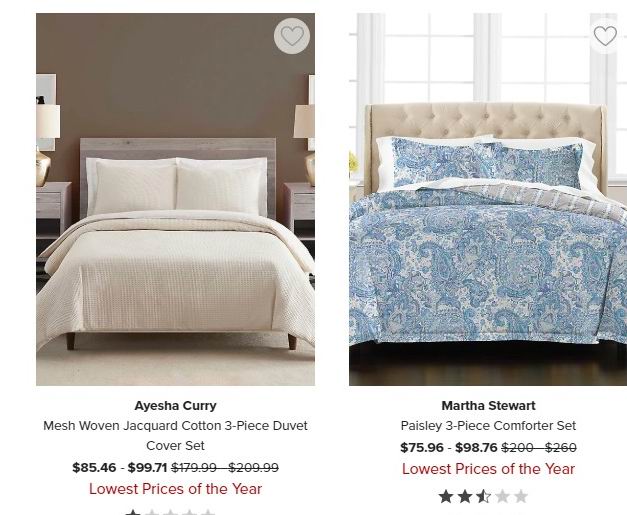Open the blue paisley comforter product photo
Image resolution: width=627 pixels, height=515 pixels.
(x=488, y=199)
